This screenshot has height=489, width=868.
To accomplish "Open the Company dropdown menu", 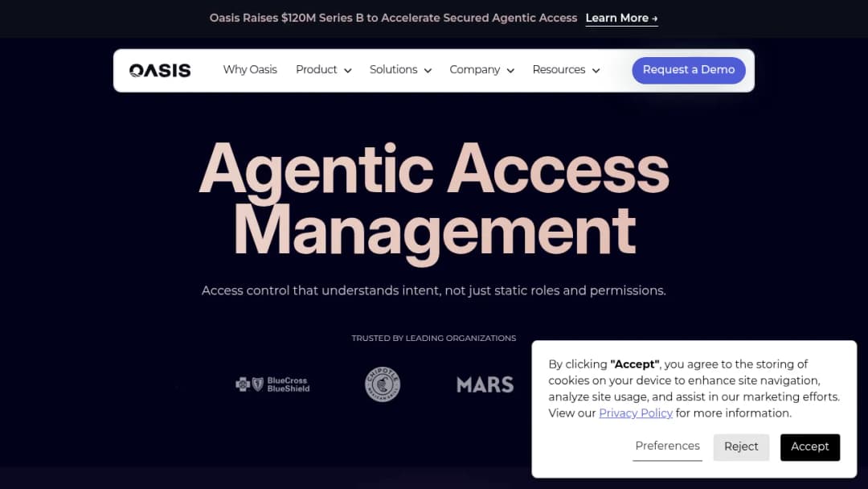I will (x=481, y=70).
